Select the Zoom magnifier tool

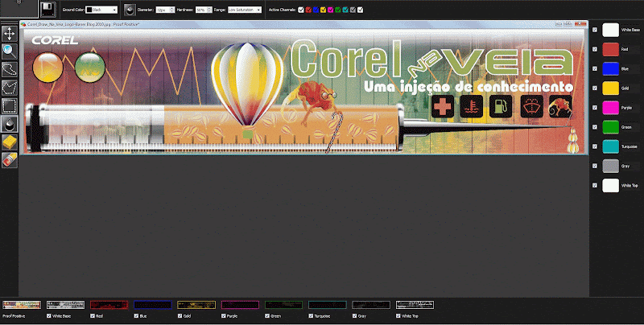(x=10, y=51)
